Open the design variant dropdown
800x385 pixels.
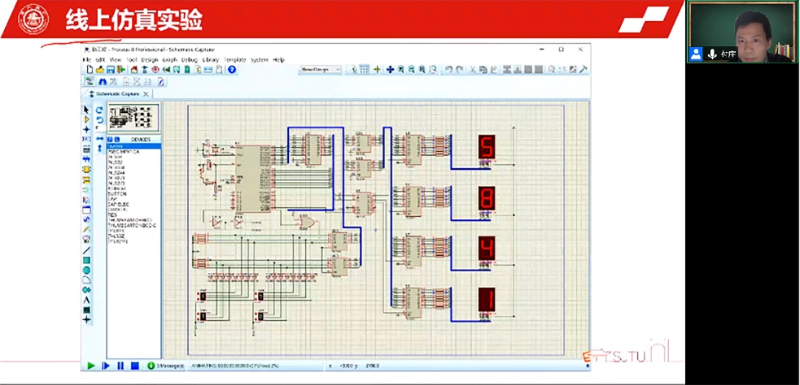click(x=320, y=69)
